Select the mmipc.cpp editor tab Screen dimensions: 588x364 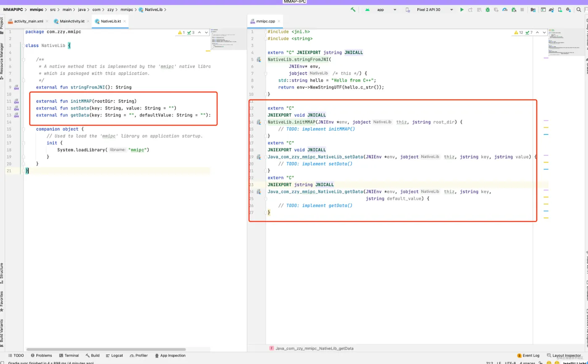(265, 21)
